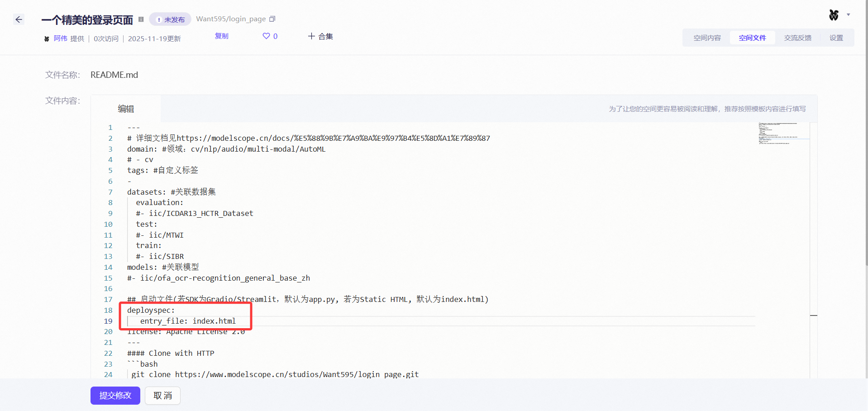Click the '#- iic/ofa_ocr-recognition_general_base_zh' line
868x411 pixels.
[x=219, y=278]
